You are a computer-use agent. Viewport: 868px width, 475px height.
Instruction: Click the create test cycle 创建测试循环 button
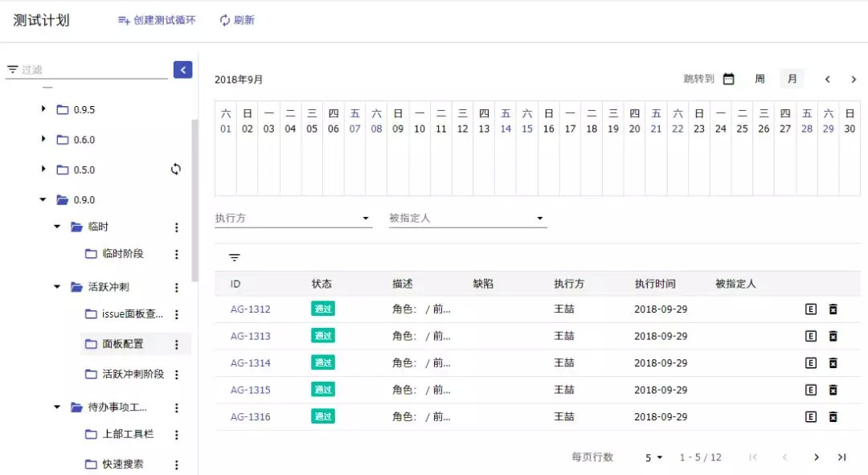(157, 20)
